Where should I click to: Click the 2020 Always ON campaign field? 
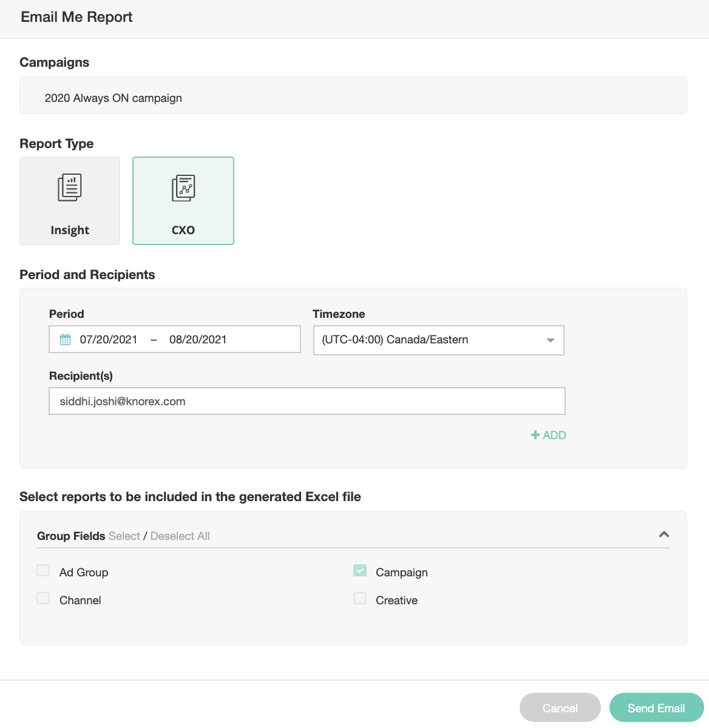pyautogui.click(x=353, y=98)
